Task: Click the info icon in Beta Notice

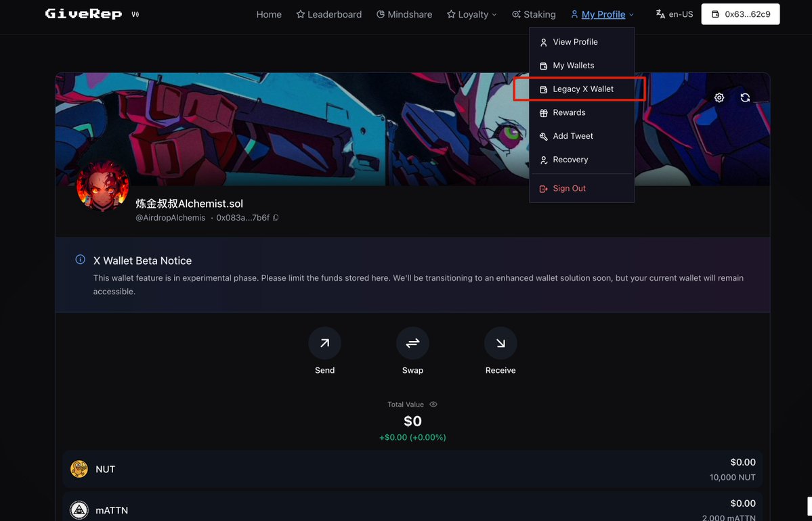Action: pos(81,259)
